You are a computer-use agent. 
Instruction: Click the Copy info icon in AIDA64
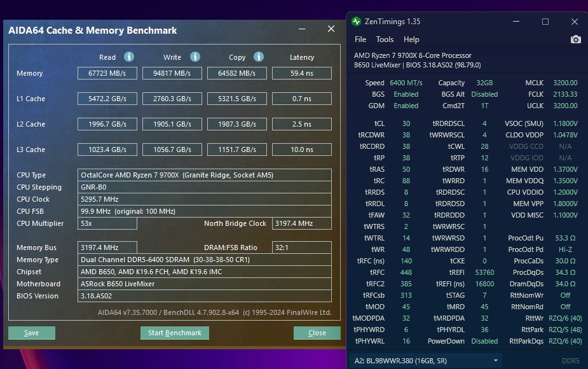[x=259, y=57]
